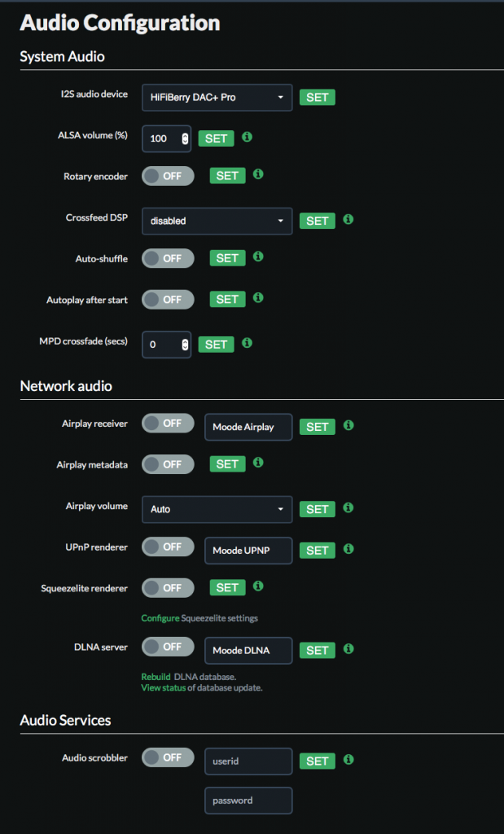Open the I2S audio device dropdown

click(x=217, y=98)
